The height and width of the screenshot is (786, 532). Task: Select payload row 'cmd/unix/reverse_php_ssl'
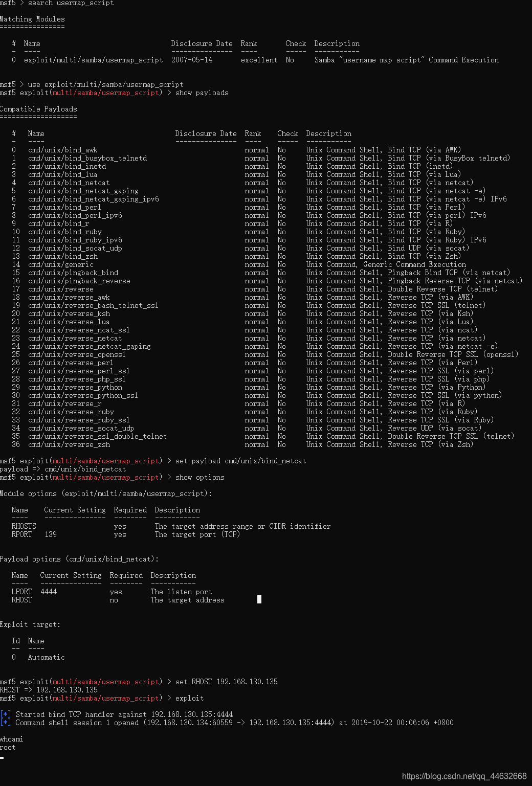(251, 379)
